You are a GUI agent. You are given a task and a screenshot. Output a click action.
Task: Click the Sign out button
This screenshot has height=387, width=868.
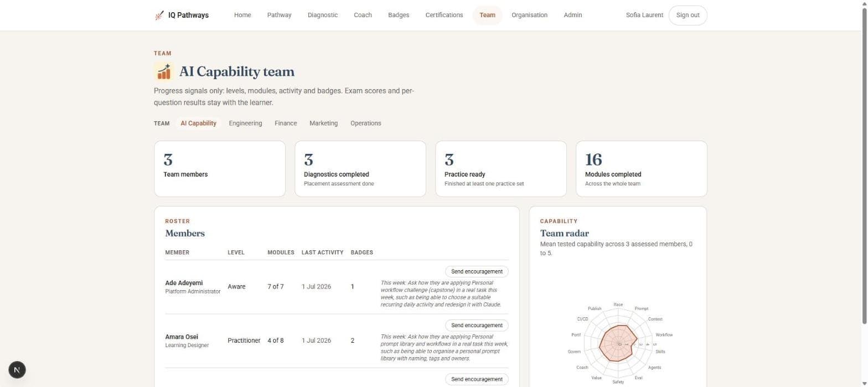click(688, 15)
